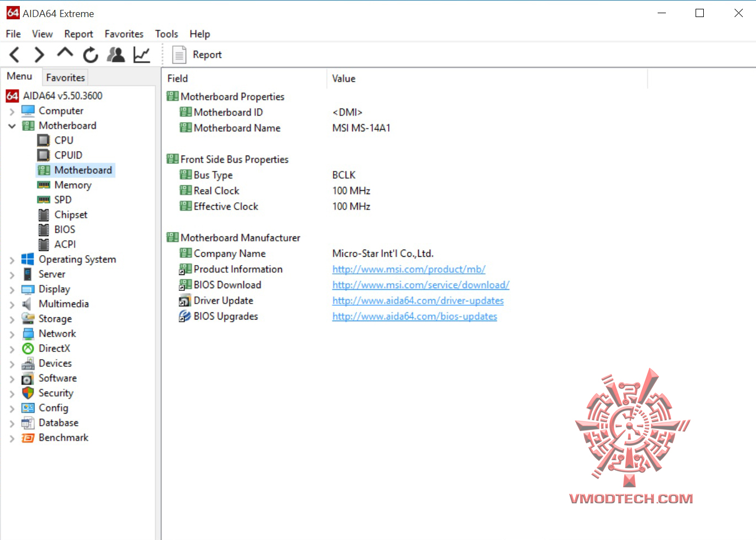This screenshot has height=540, width=756.
Task: Switch to the Menu tab in sidebar
Action: [x=20, y=76]
